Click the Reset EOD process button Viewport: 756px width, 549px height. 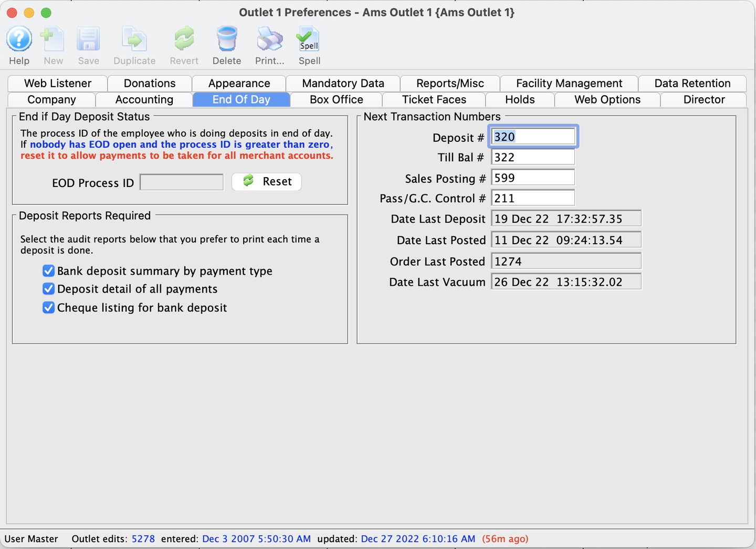click(x=267, y=182)
